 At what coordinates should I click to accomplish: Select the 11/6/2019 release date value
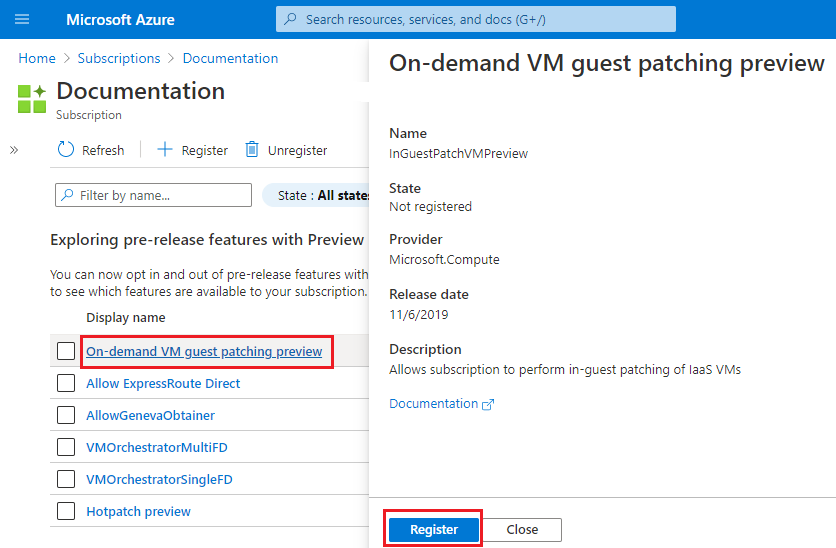click(419, 315)
